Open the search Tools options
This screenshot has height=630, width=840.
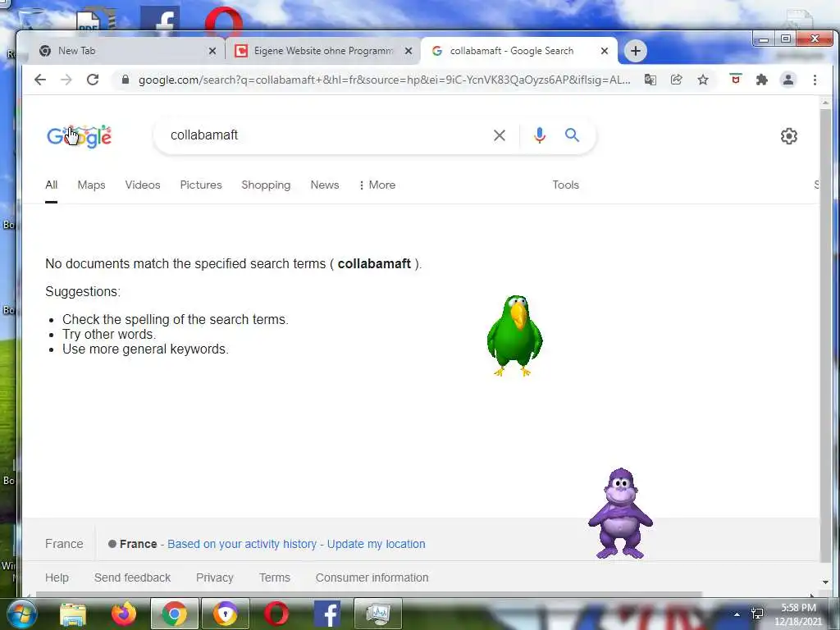coord(566,185)
